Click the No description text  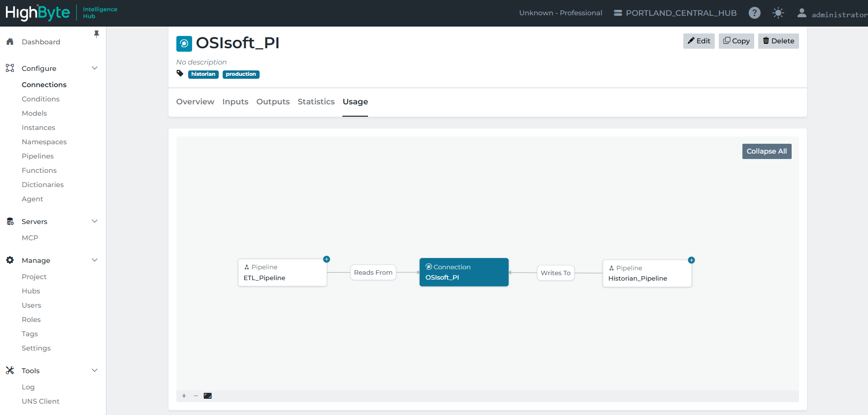[x=201, y=62]
